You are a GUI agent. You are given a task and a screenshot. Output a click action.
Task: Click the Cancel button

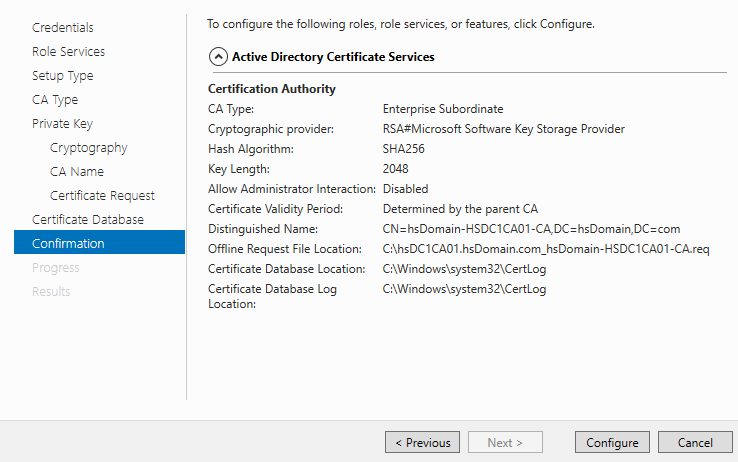click(x=695, y=442)
